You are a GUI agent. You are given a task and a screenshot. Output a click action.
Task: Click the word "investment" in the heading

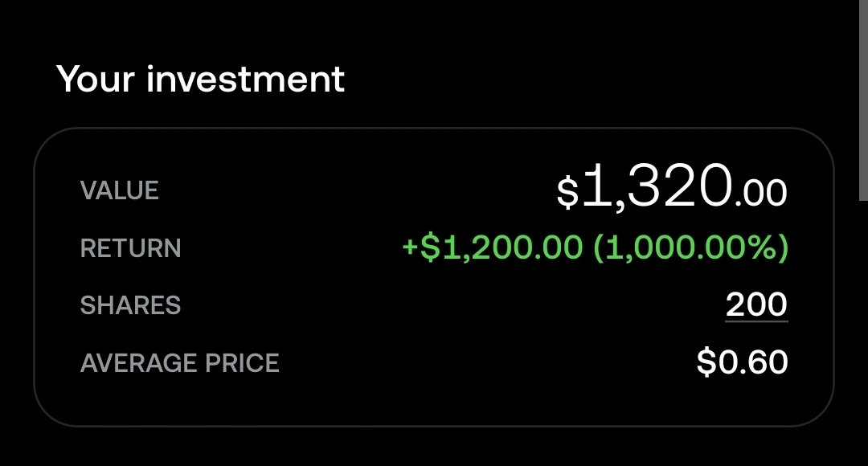[245, 80]
